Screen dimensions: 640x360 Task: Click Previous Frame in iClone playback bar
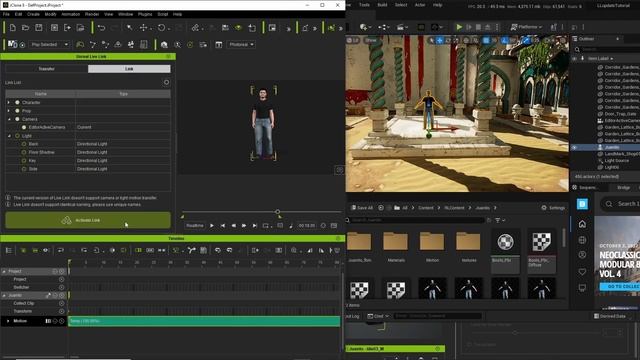point(233,225)
